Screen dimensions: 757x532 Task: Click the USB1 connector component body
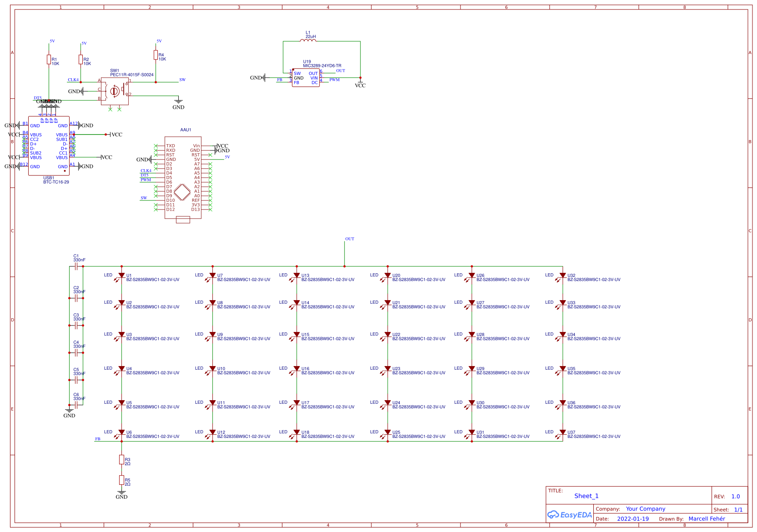point(49,146)
